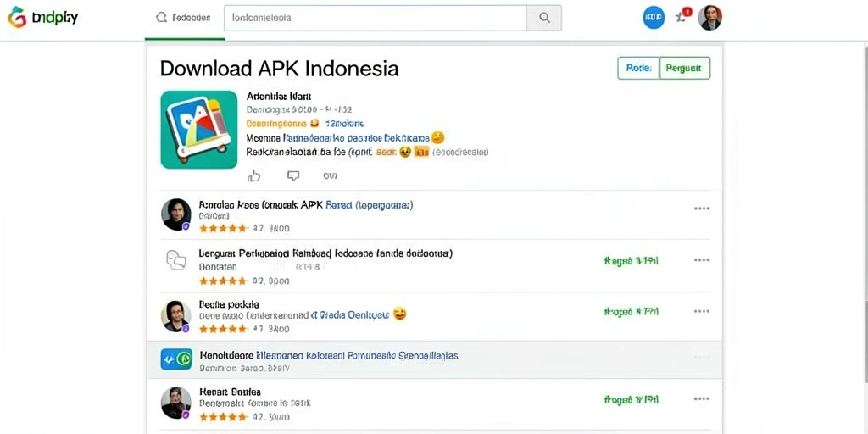Screen dimensions: 868x434
Task: Open the 'Arlentlac ldart' app title
Action: [279, 97]
